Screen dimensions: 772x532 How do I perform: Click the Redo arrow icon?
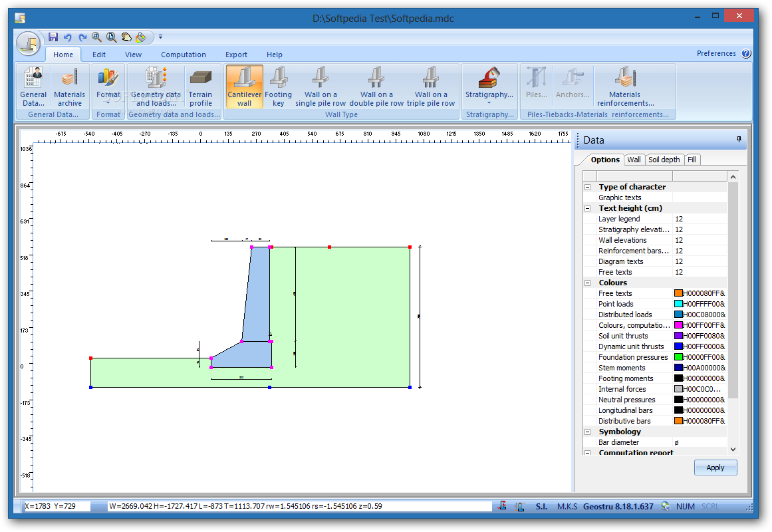point(82,37)
